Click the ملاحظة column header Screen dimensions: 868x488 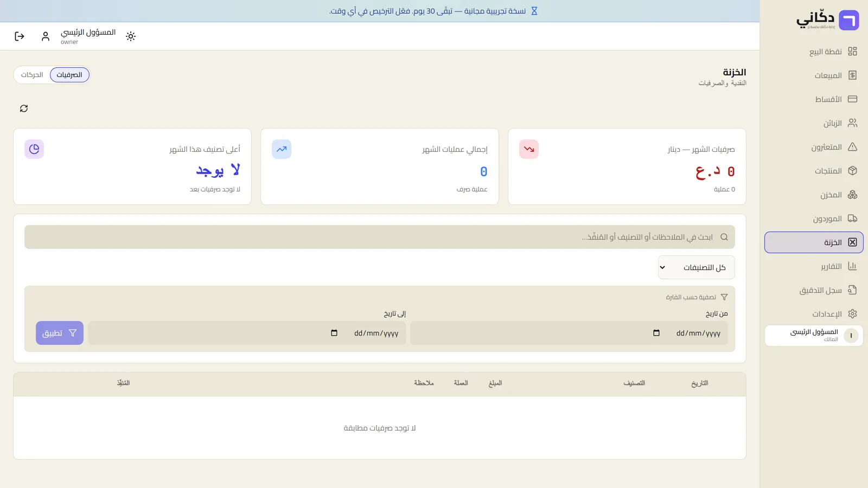[x=424, y=383]
